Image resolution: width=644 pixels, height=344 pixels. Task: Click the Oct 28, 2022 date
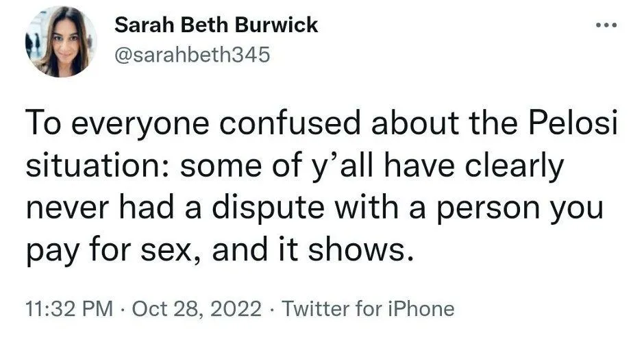tap(195, 309)
